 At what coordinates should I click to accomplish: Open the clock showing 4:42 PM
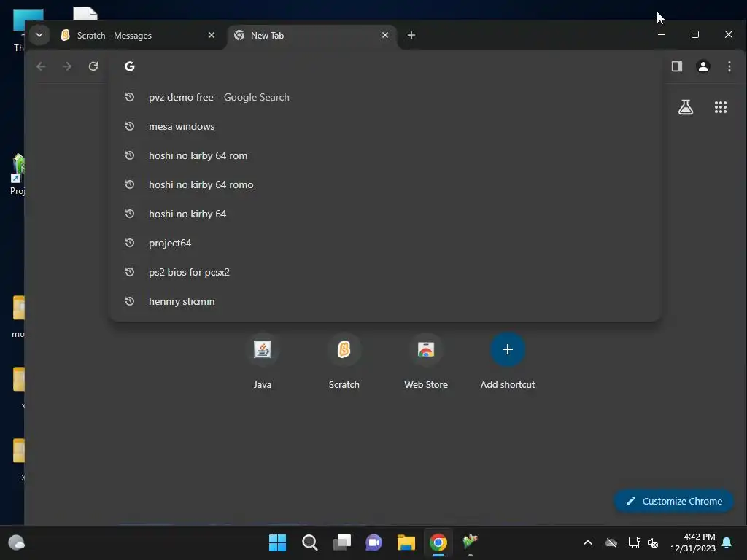click(693, 542)
